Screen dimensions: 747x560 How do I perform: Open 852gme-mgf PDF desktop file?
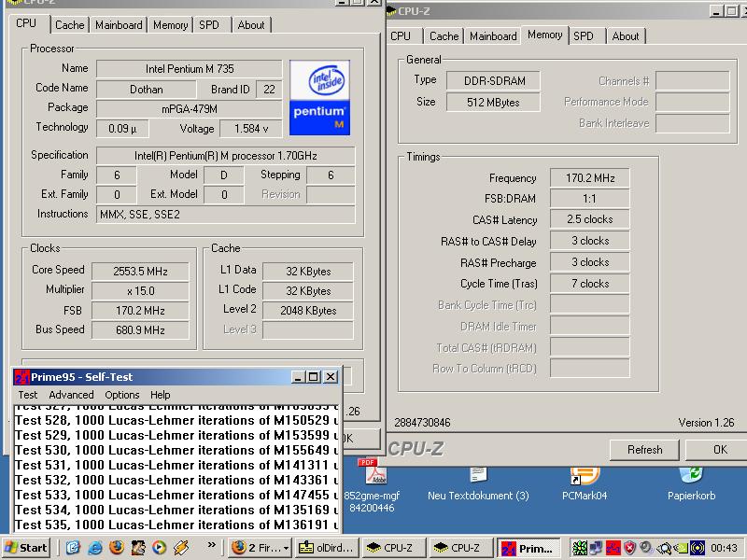pyautogui.click(x=372, y=486)
